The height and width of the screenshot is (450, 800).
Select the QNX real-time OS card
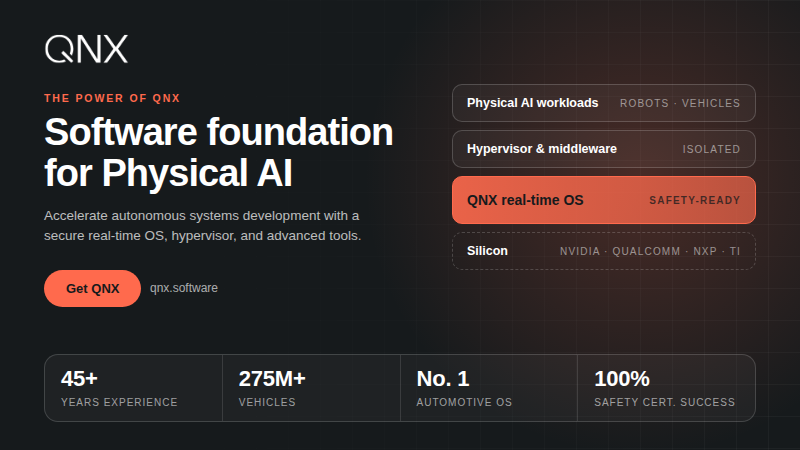pos(604,200)
